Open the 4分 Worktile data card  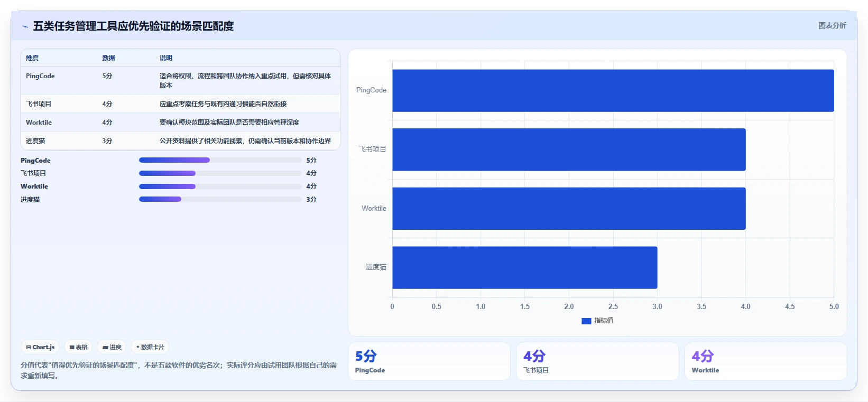766,361
